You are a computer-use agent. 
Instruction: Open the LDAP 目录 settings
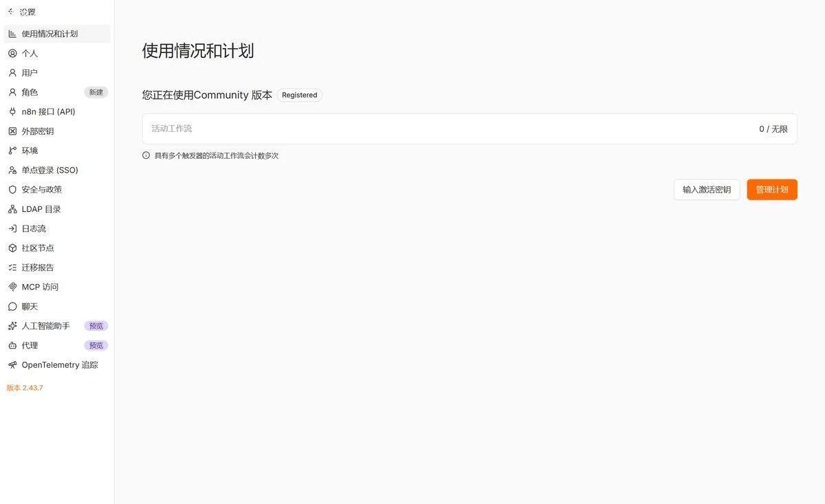[57, 209]
